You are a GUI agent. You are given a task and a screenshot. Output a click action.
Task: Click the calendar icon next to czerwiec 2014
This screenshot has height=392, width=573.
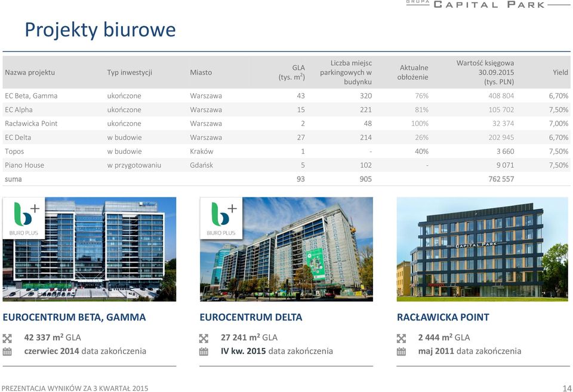click(x=7, y=352)
